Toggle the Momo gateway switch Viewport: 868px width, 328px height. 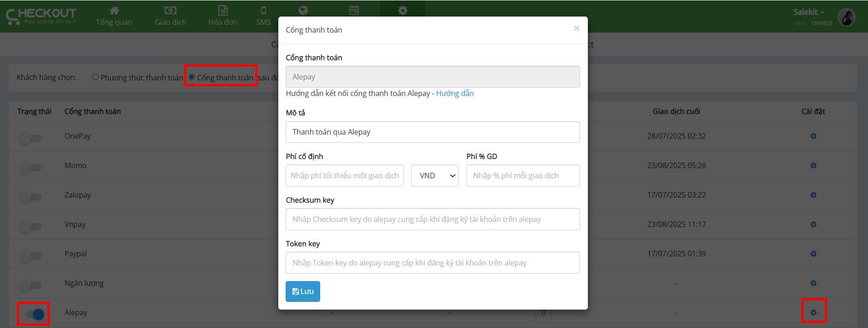pos(30,167)
